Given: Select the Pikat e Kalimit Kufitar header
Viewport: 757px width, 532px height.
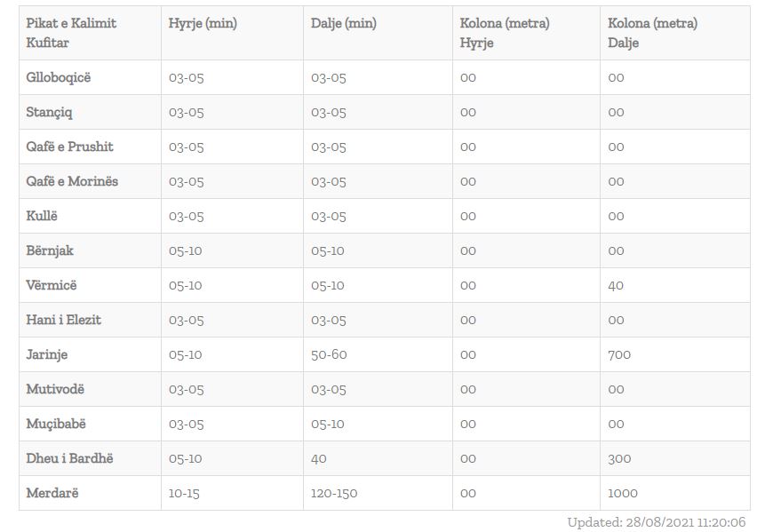Looking at the screenshot, I should tap(71, 33).
